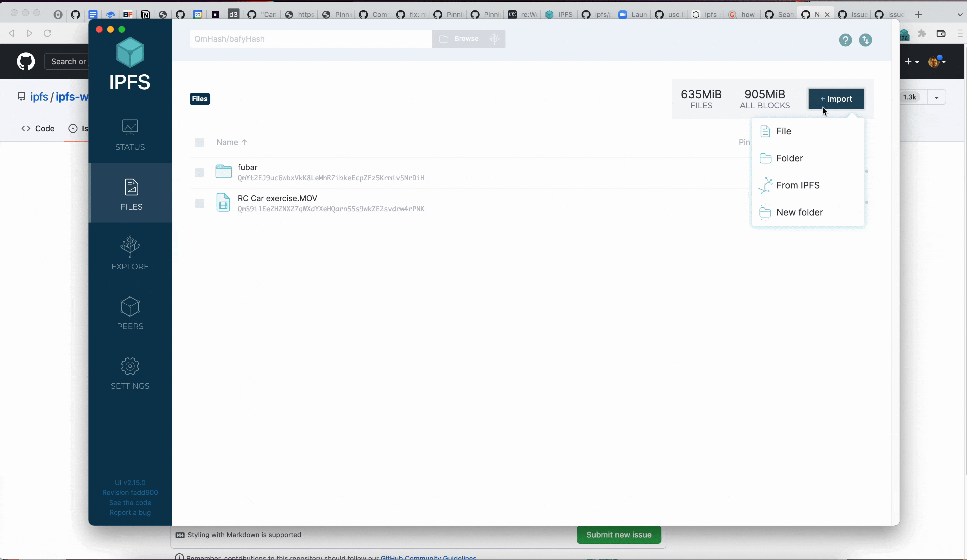Click the Browse button
This screenshot has width=967, height=560.
point(469,39)
